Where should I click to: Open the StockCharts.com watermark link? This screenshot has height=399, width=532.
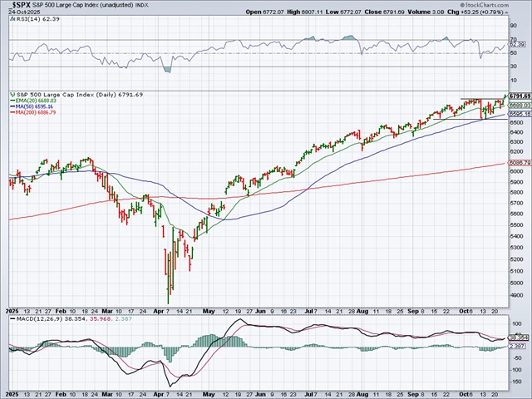coord(484,5)
